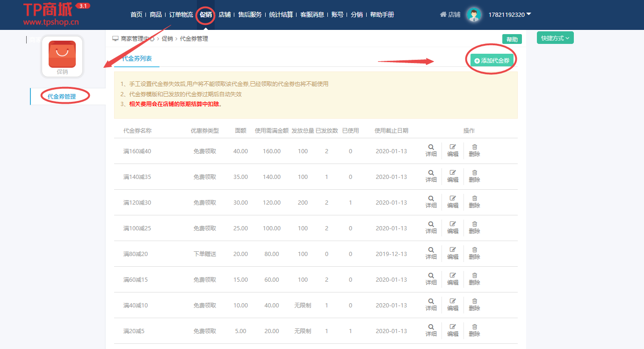Viewport: 644px width, 349px height.
Task: Open the 帮助 button
Action: (x=512, y=39)
